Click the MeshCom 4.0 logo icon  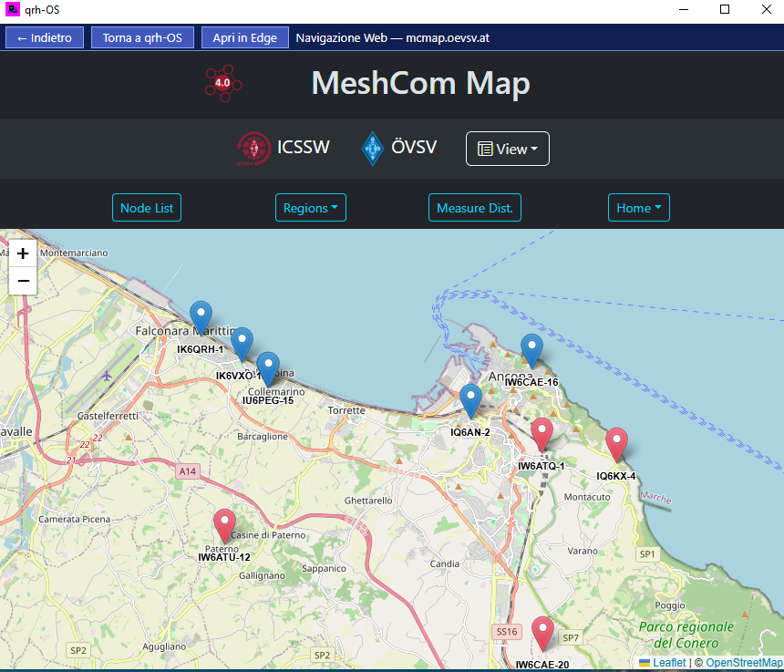click(x=223, y=83)
